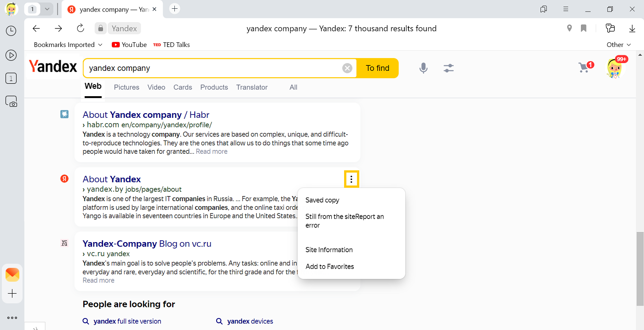
Task: Open About Yandex company / Habr link
Action: [146, 115]
